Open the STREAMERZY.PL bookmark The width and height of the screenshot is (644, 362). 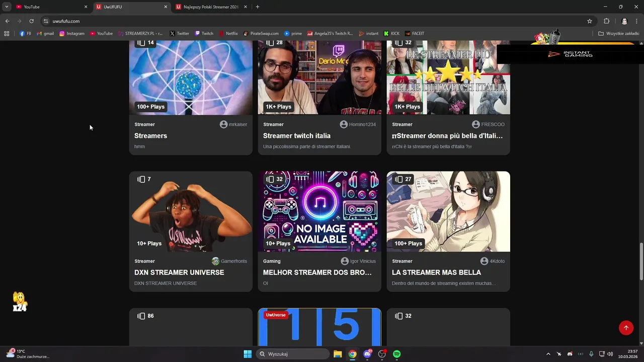pyautogui.click(x=141, y=34)
